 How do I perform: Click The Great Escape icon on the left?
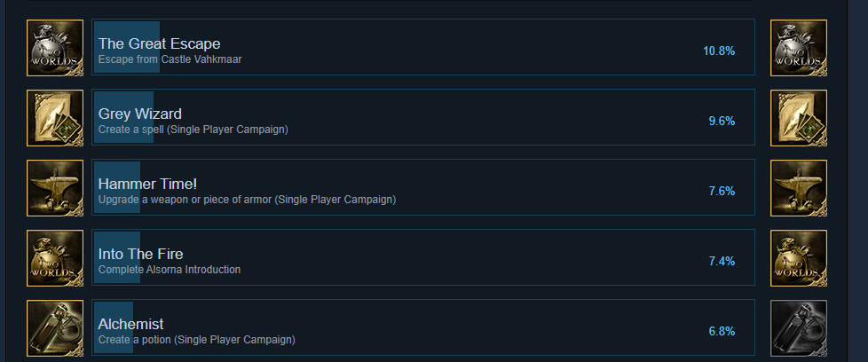pos(55,48)
